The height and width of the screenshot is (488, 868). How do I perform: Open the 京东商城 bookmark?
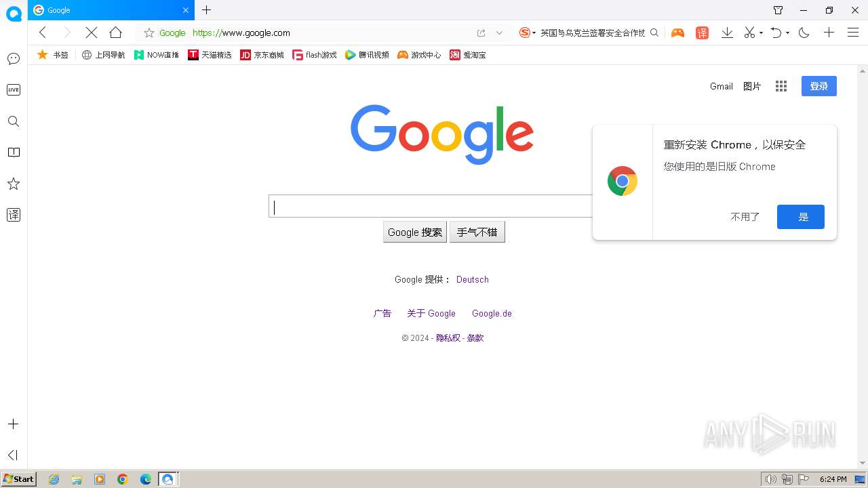(262, 55)
